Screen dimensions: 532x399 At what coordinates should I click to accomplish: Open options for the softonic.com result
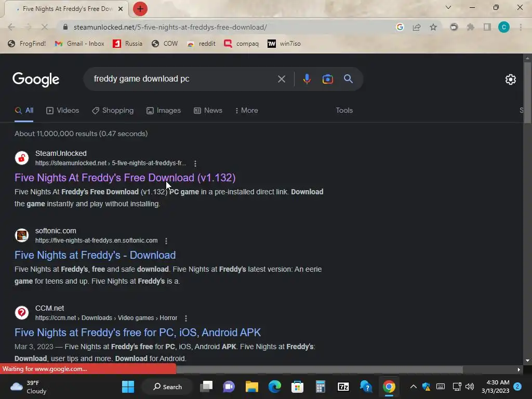pos(166,241)
